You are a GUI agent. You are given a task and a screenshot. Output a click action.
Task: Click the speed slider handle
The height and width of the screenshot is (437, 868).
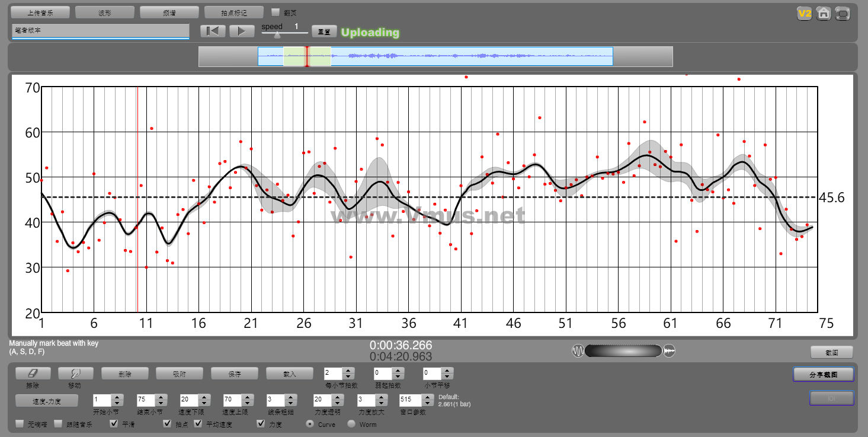[277, 35]
